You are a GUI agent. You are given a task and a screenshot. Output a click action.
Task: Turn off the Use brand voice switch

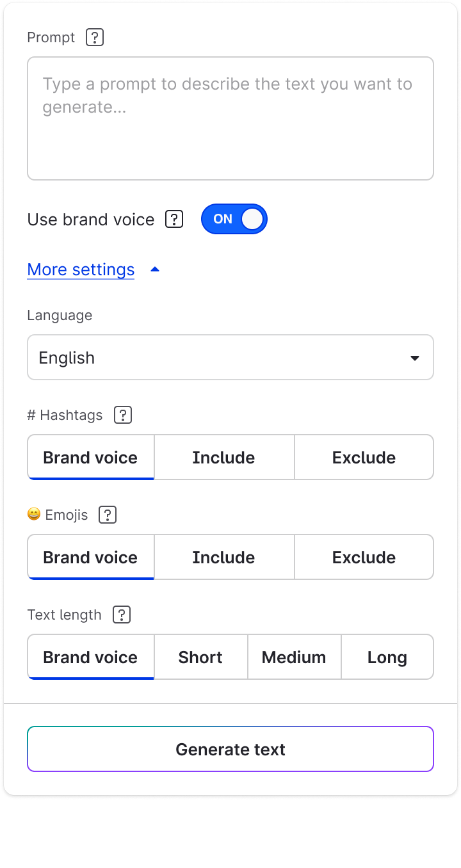[x=234, y=220]
